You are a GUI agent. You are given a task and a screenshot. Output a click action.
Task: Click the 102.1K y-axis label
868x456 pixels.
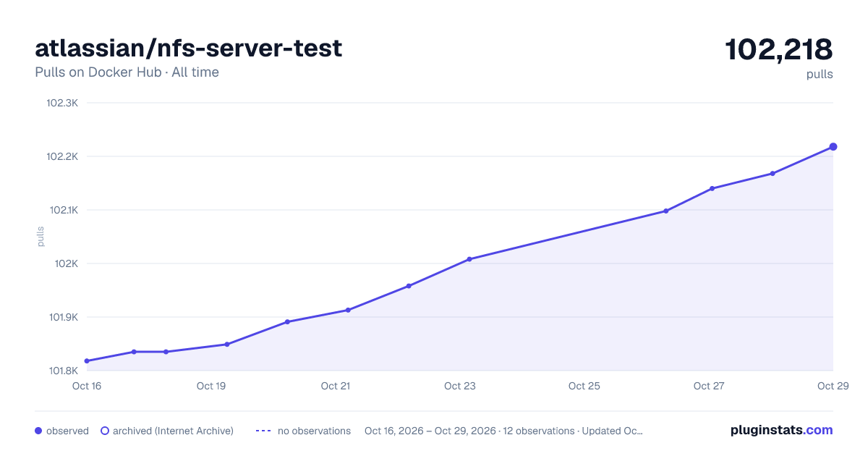(x=62, y=210)
